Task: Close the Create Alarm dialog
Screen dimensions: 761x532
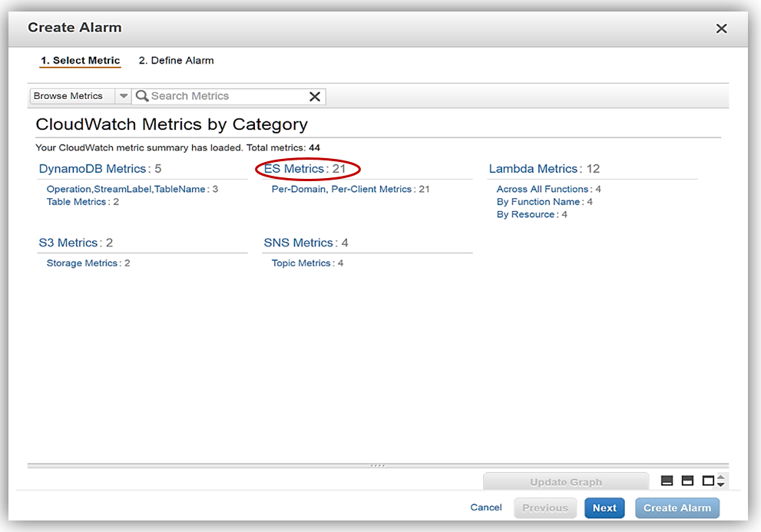Action: tap(721, 28)
